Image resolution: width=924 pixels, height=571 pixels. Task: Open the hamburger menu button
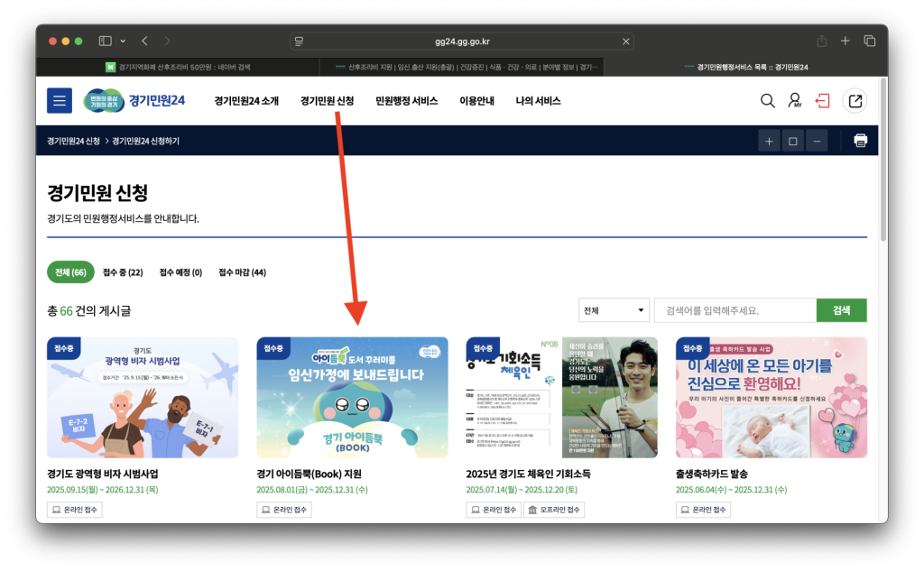(60, 101)
